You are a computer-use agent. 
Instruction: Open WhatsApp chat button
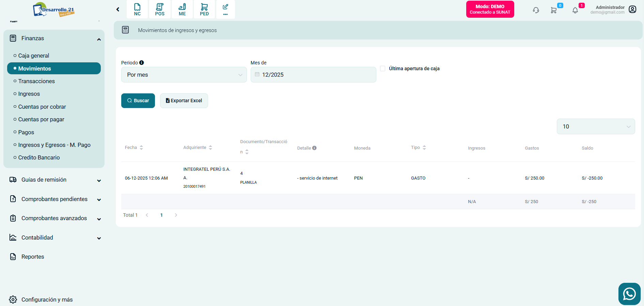click(629, 293)
